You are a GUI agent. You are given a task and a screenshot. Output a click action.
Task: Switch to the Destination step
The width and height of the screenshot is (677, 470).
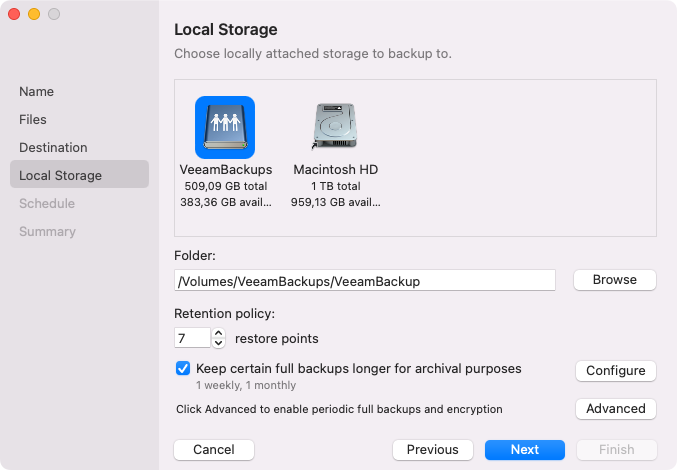53,147
